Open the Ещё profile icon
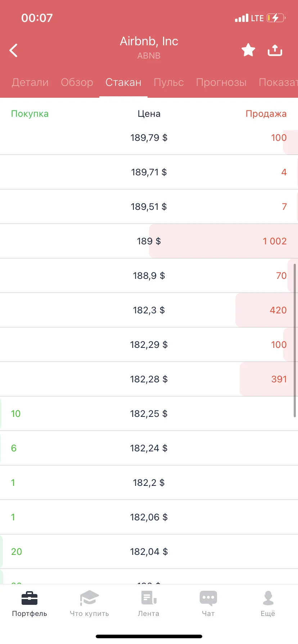298x644 pixels. [x=268, y=598]
